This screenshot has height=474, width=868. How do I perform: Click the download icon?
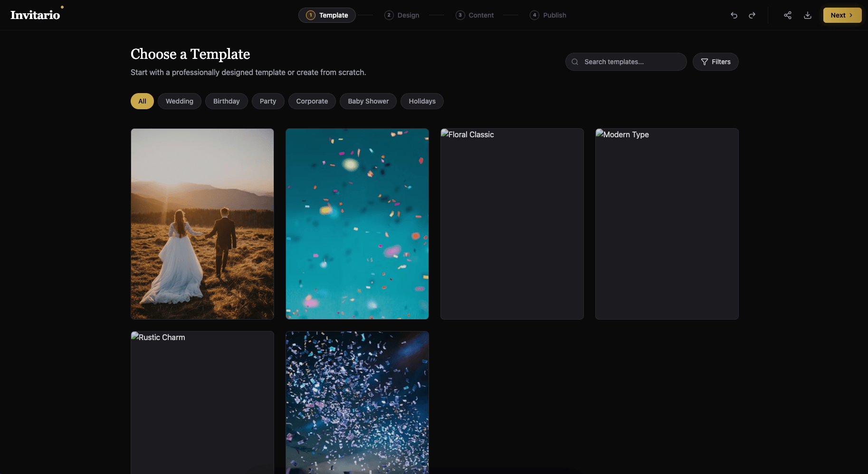(808, 15)
